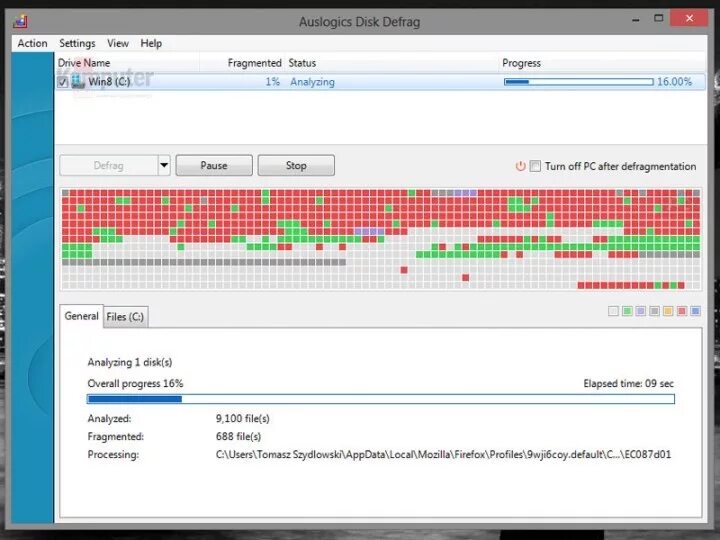Click the 688 file(s) fragmented value
720x540 pixels.
coord(238,436)
